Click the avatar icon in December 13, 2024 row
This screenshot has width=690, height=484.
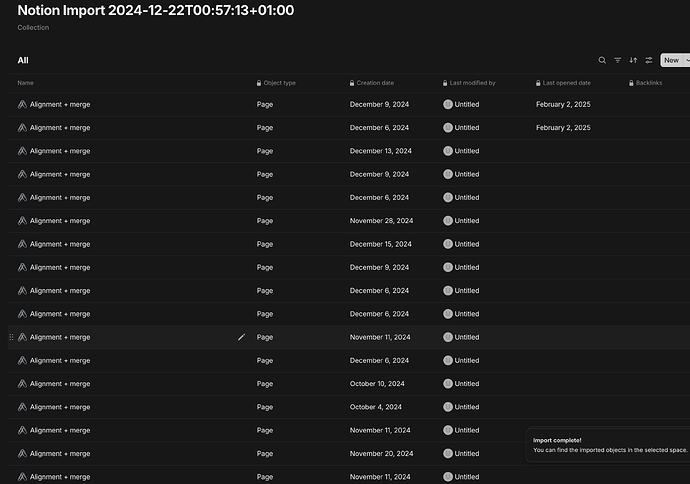tap(448, 151)
